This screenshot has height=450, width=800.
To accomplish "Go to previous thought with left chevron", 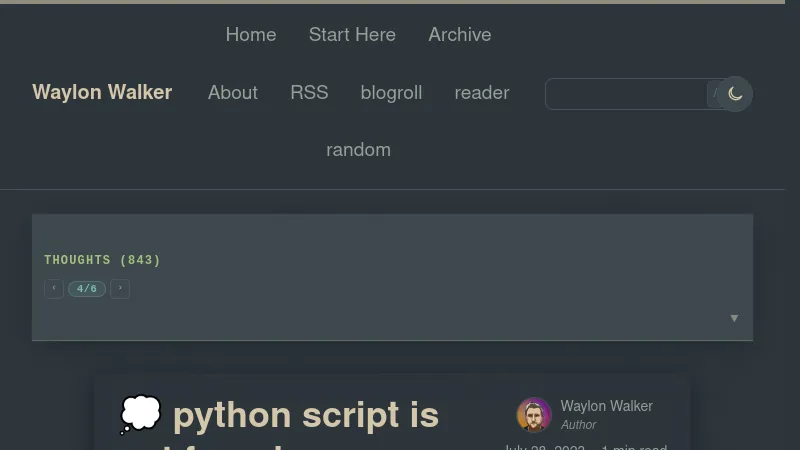I will 54,289.
